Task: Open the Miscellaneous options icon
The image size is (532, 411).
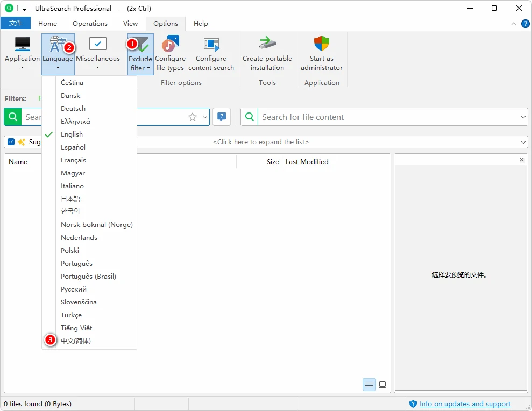Action: pos(97,45)
